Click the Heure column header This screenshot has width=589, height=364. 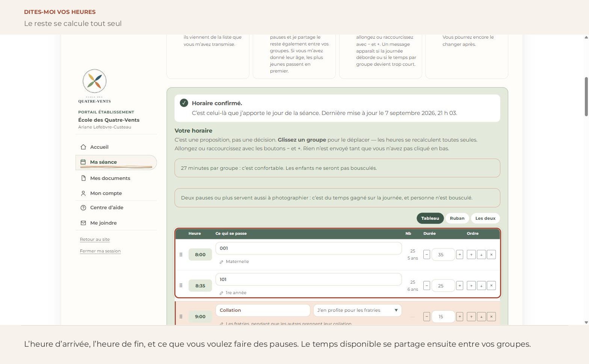[195, 234]
